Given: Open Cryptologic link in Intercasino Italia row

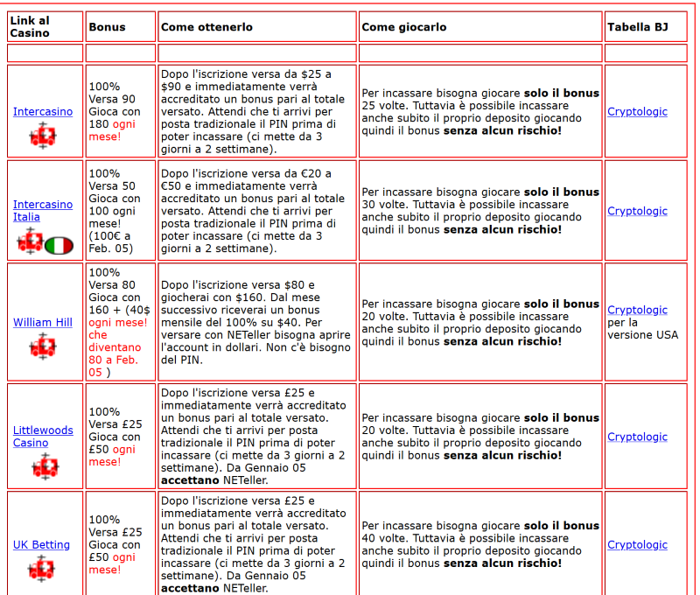Looking at the screenshot, I should 637,211.
